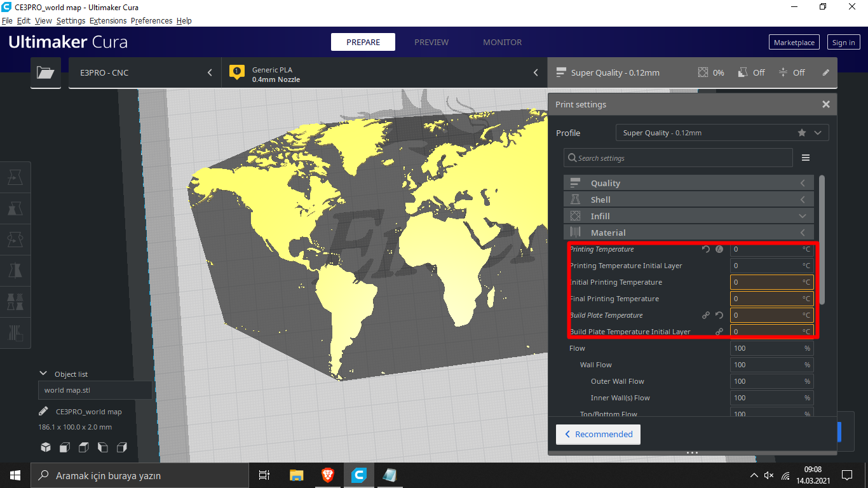Click the infill 0% icon in summary bar
Viewport: 868px width, 488px height.
(703, 72)
